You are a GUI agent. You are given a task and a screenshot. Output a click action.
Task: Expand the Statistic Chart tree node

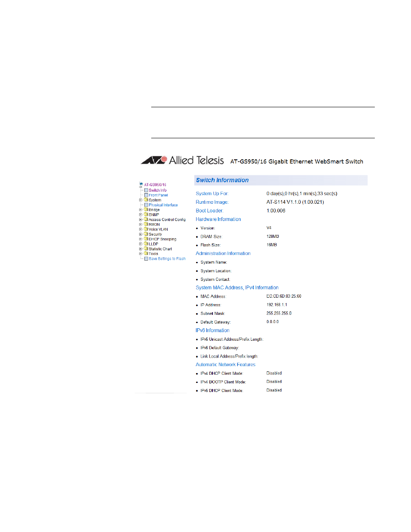(x=140, y=249)
